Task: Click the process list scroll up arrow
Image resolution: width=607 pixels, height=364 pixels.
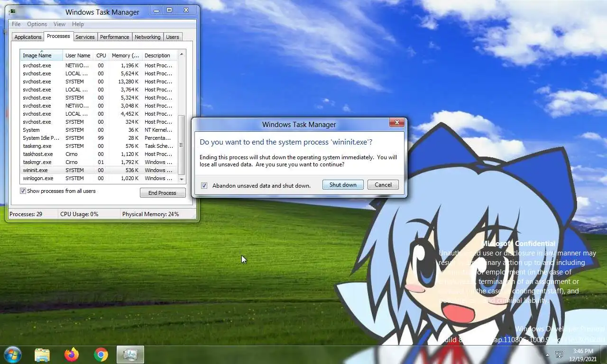Action: (181, 55)
